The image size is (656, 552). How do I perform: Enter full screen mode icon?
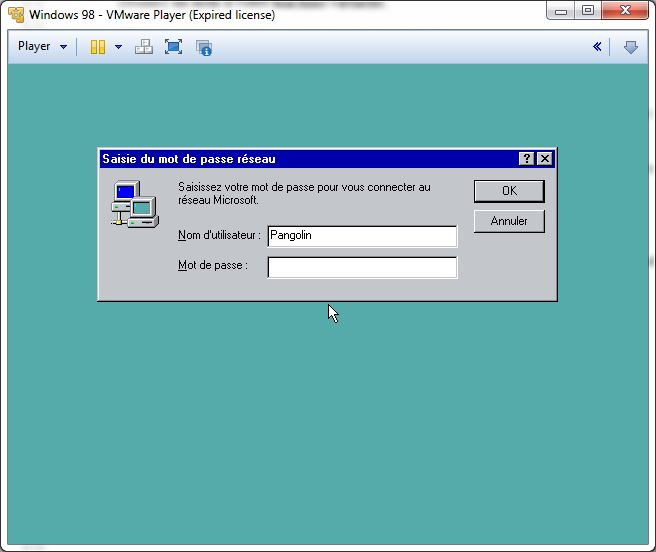tap(173, 47)
